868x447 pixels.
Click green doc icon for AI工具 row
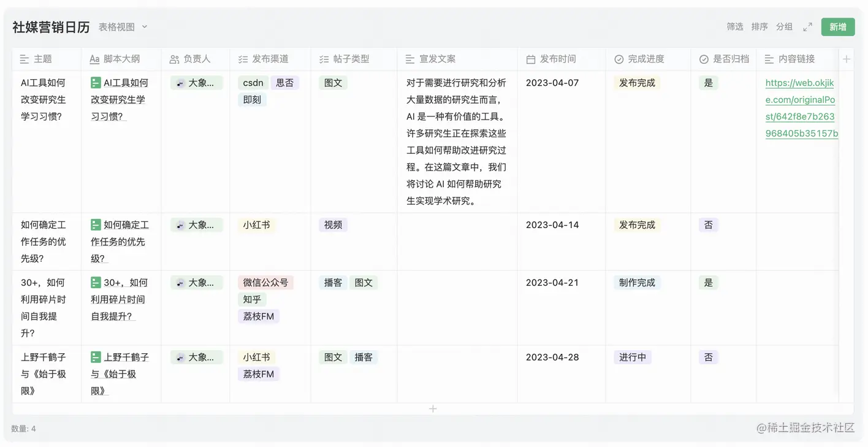tap(96, 82)
